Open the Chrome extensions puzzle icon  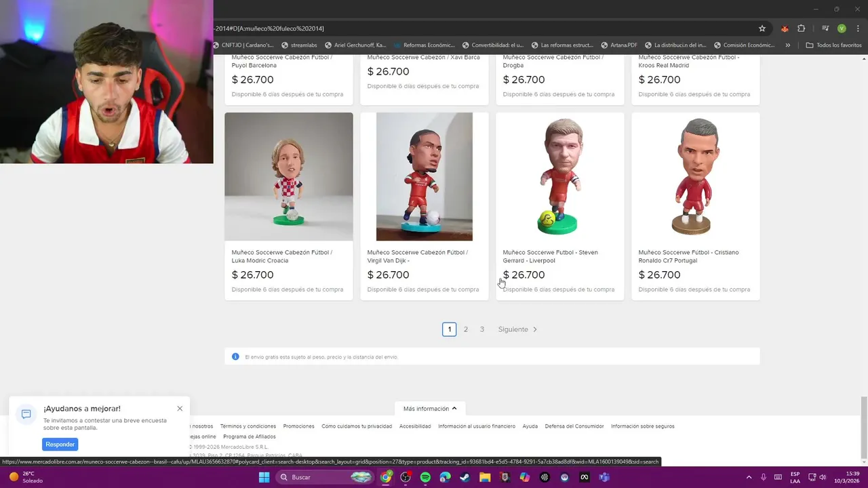click(x=802, y=28)
